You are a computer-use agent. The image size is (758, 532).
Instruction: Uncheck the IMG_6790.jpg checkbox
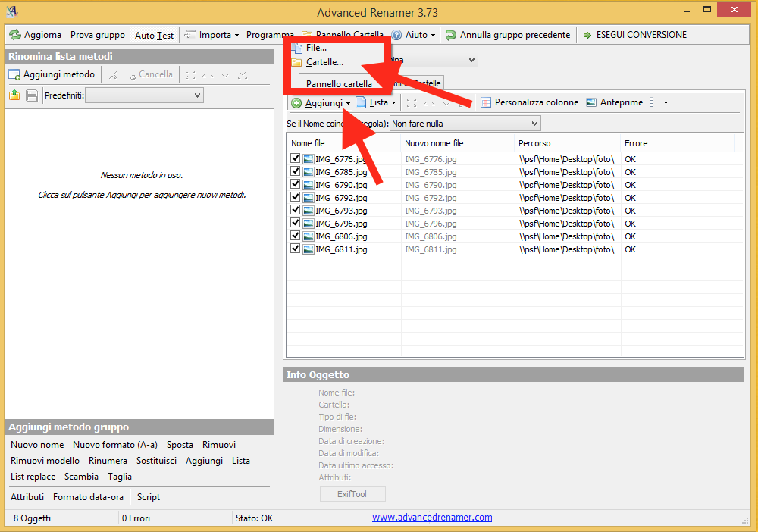coord(296,184)
